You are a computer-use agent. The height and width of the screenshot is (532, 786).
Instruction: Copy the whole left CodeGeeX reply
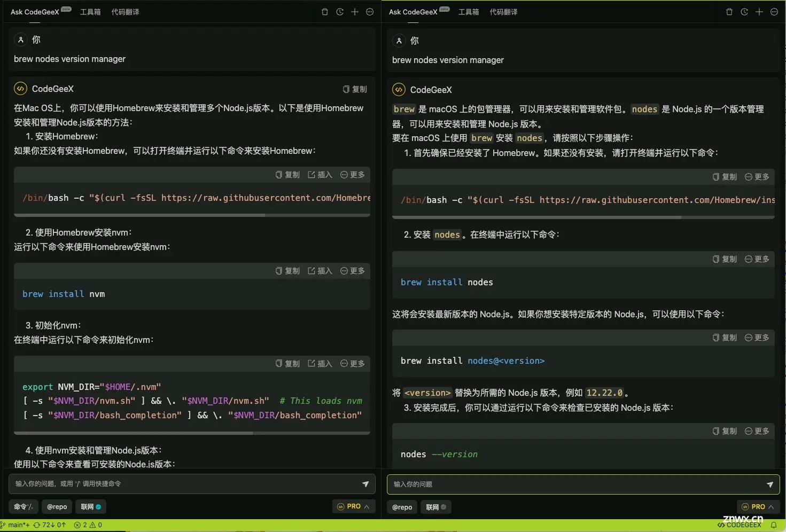[355, 89]
